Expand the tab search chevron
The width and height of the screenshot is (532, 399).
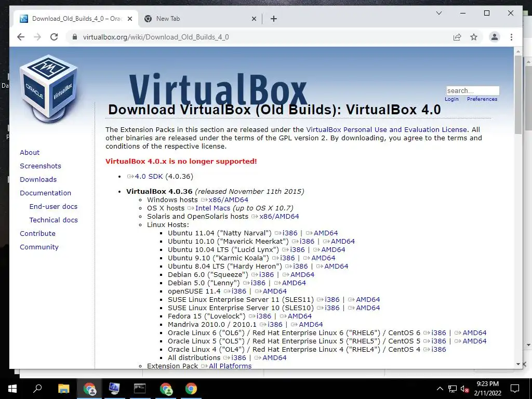tap(438, 13)
